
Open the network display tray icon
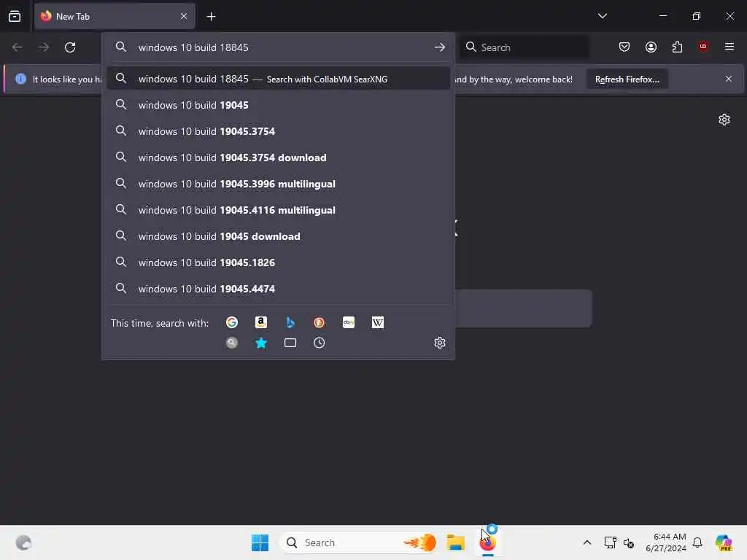pos(610,542)
